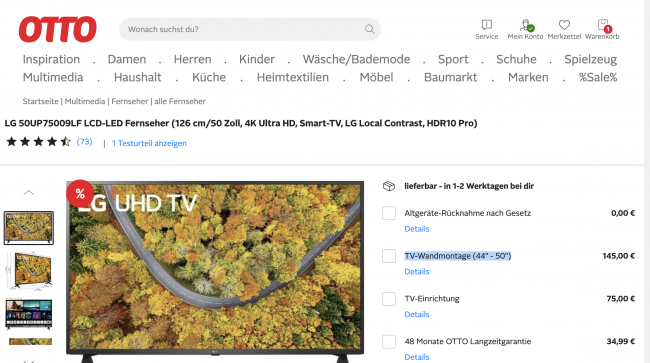Open the %Sale% menu
The width and height of the screenshot is (650, 363).
click(x=598, y=77)
